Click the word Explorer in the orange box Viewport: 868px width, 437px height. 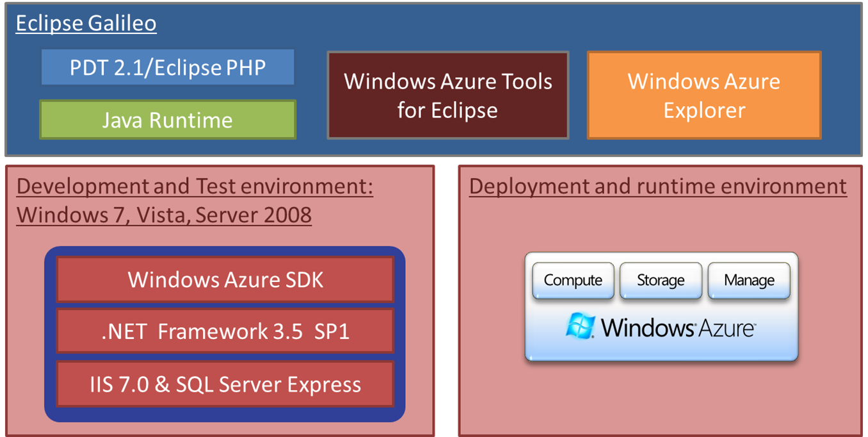click(704, 110)
